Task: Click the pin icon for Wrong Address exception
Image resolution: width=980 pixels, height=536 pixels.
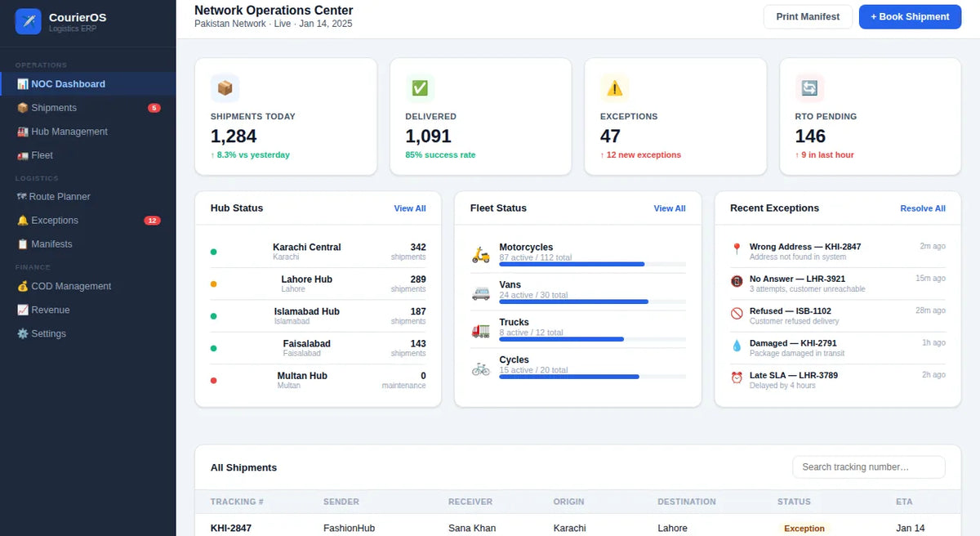Action: click(737, 249)
